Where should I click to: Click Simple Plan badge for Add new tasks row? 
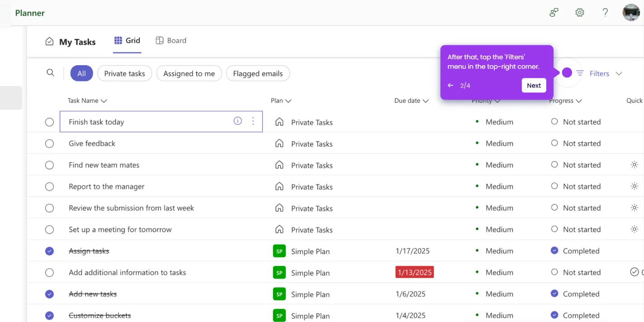(x=279, y=294)
